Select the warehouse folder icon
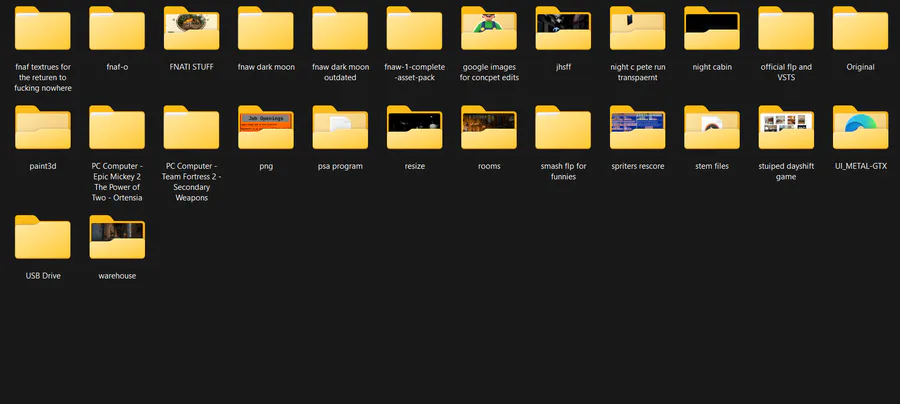The width and height of the screenshot is (900, 404). point(117,237)
